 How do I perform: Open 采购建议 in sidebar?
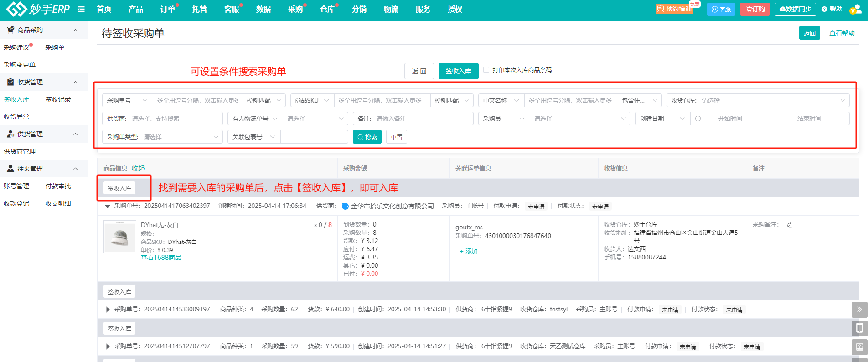pos(16,47)
